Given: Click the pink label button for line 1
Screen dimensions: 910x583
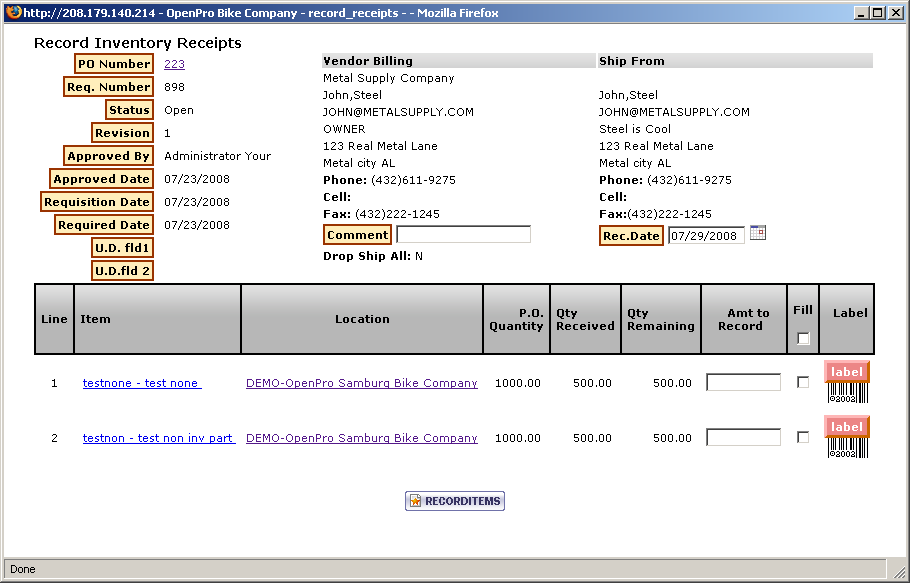Looking at the screenshot, I should 846,372.
